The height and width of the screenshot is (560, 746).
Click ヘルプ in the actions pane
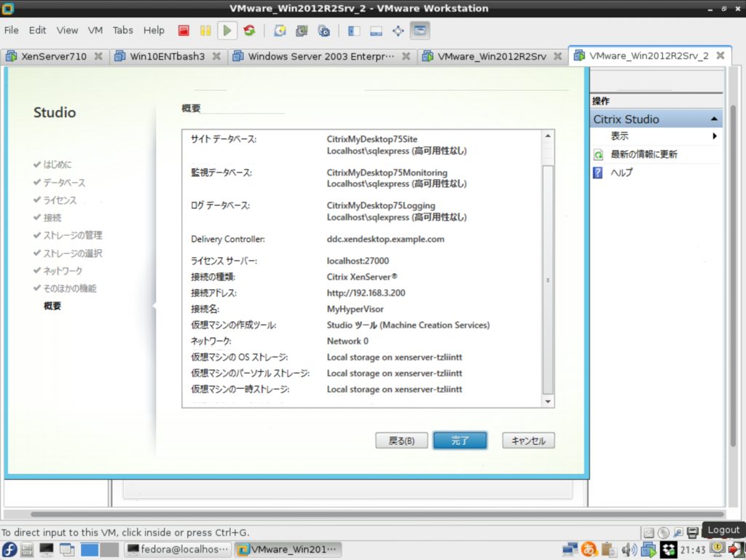(x=621, y=173)
